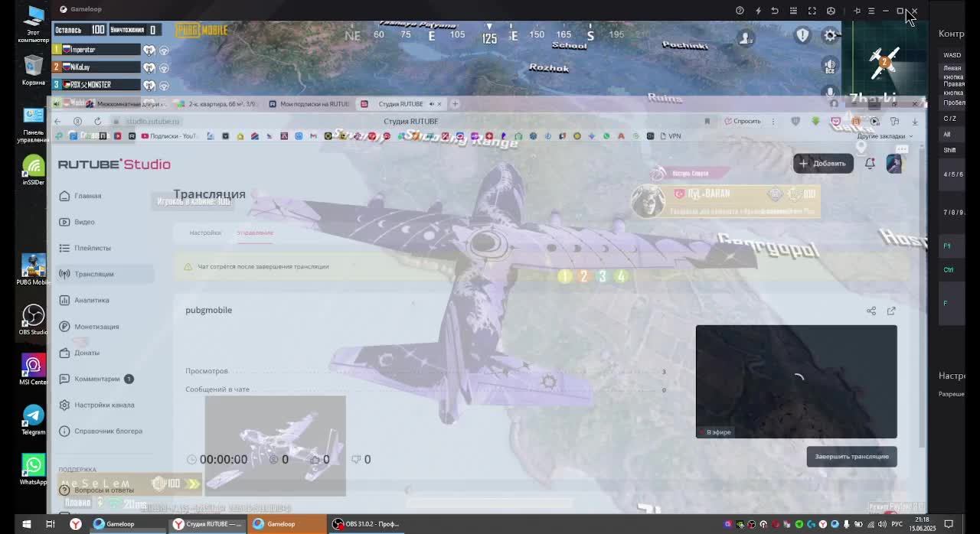Click the Спросить button in address bar
Viewport: 980px width, 534px height.
pyautogui.click(x=742, y=122)
